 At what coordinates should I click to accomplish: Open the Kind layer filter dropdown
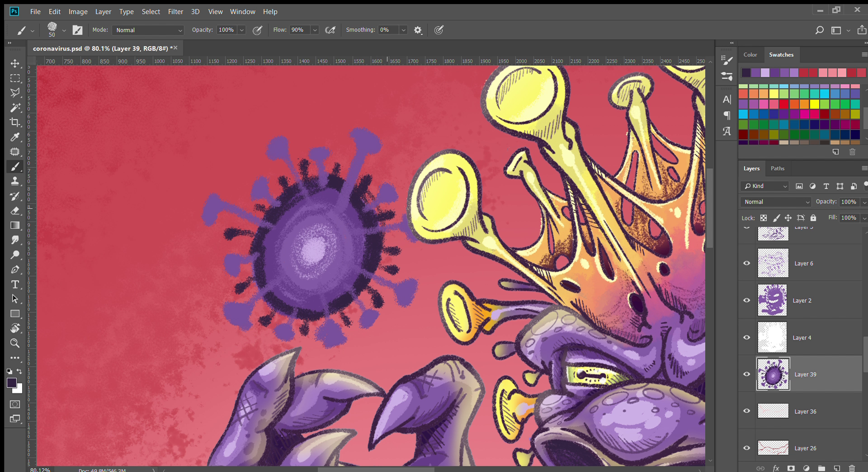click(x=765, y=186)
